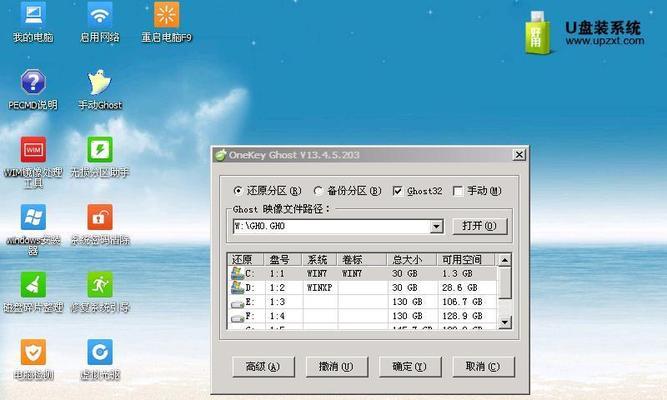Select the 备份分区 radio button
The height and width of the screenshot is (400, 667).
[318, 190]
